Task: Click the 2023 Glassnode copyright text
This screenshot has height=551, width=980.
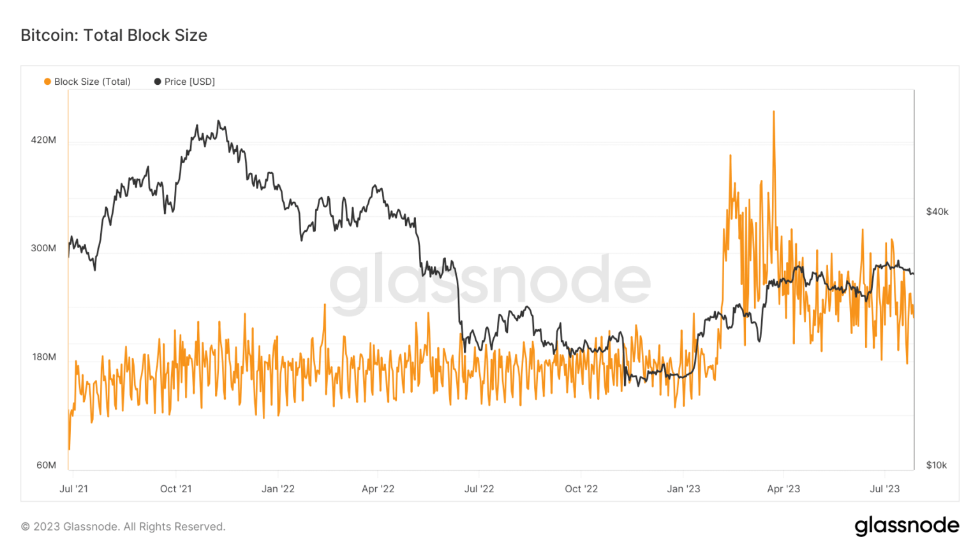Action: 123,527
